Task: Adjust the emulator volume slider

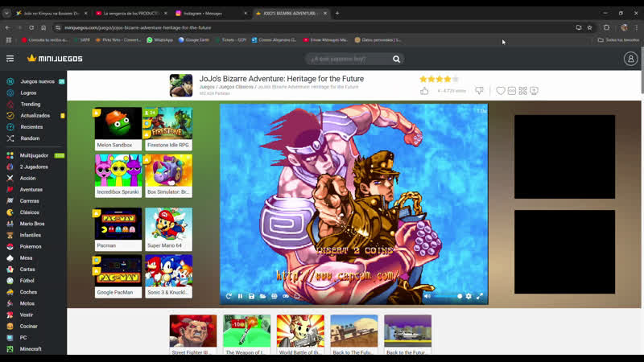Action: click(448, 296)
